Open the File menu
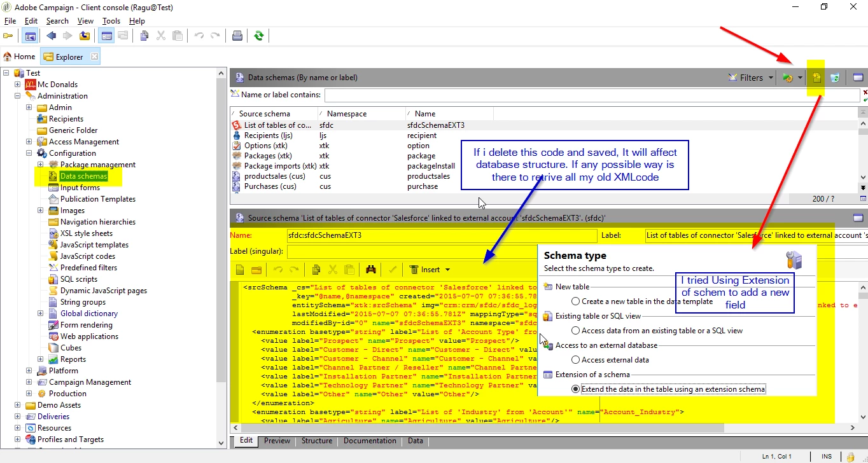This screenshot has width=868, height=463. click(x=10, y=21)
